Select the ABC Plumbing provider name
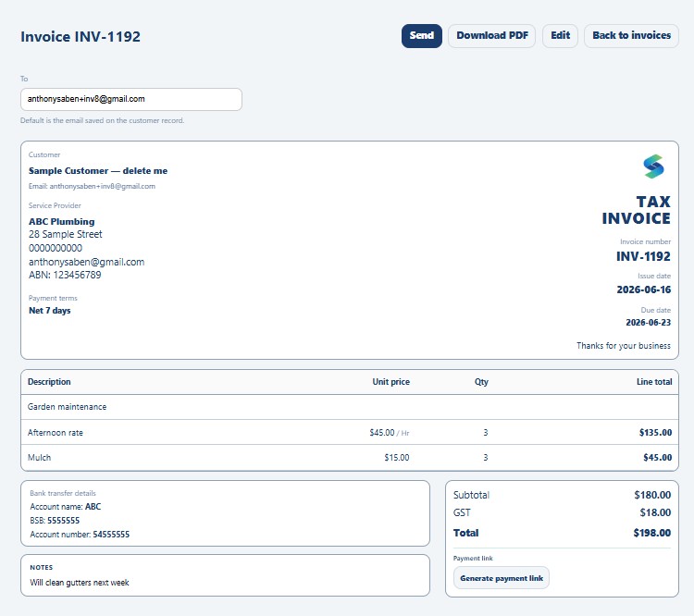This screenshot has height=616, width=694. pyautogui.click(x=61, y=222)
